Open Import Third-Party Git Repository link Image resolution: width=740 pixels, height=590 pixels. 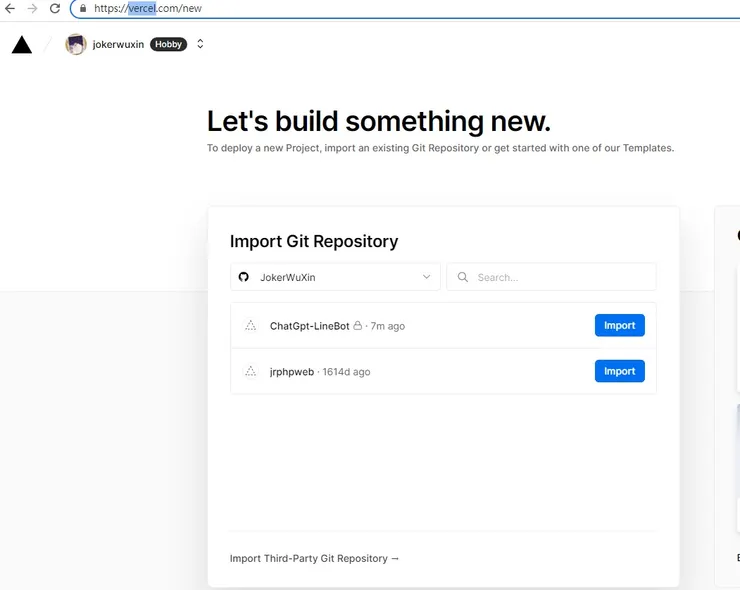click(314, 558)
